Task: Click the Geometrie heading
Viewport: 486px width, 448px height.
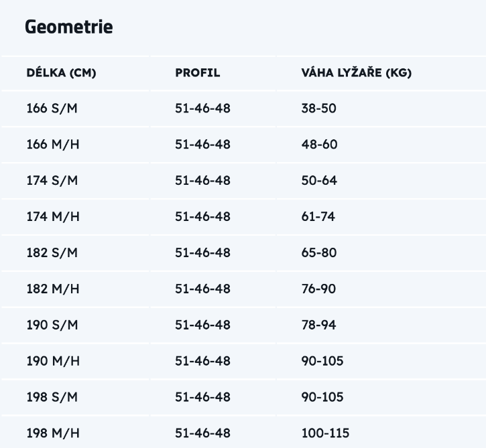Action: pyautogui.click(x=68, y=27)
